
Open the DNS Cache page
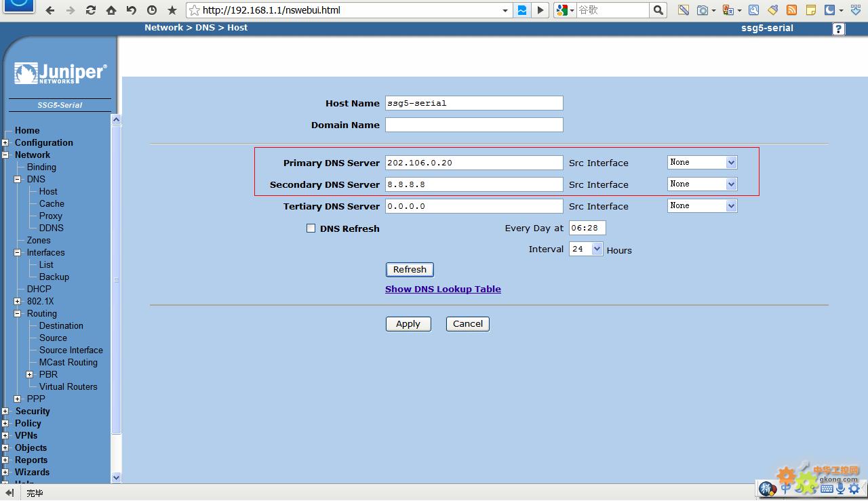point(52,204)
